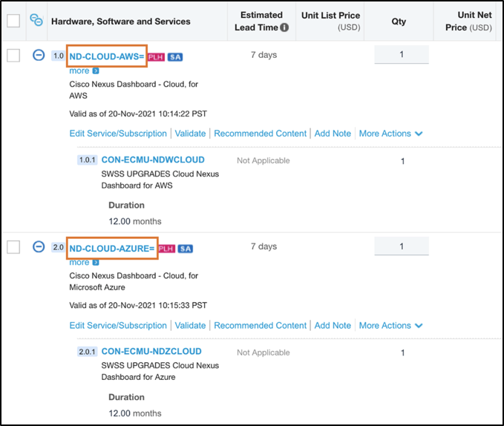Open Recommended Content for the Azure line
This screenshot has width=504, height=426.
[261, 326]
